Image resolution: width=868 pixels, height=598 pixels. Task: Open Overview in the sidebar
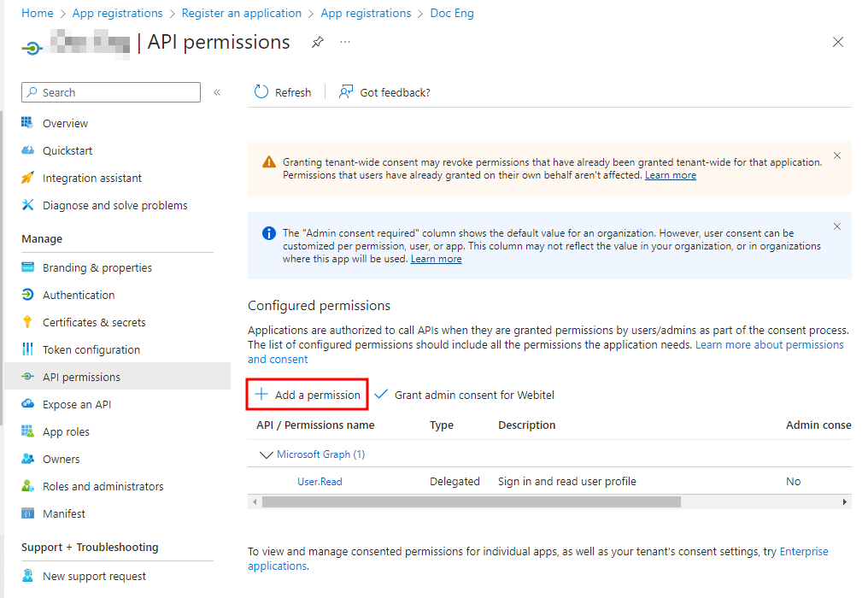[x=65, y=123]
